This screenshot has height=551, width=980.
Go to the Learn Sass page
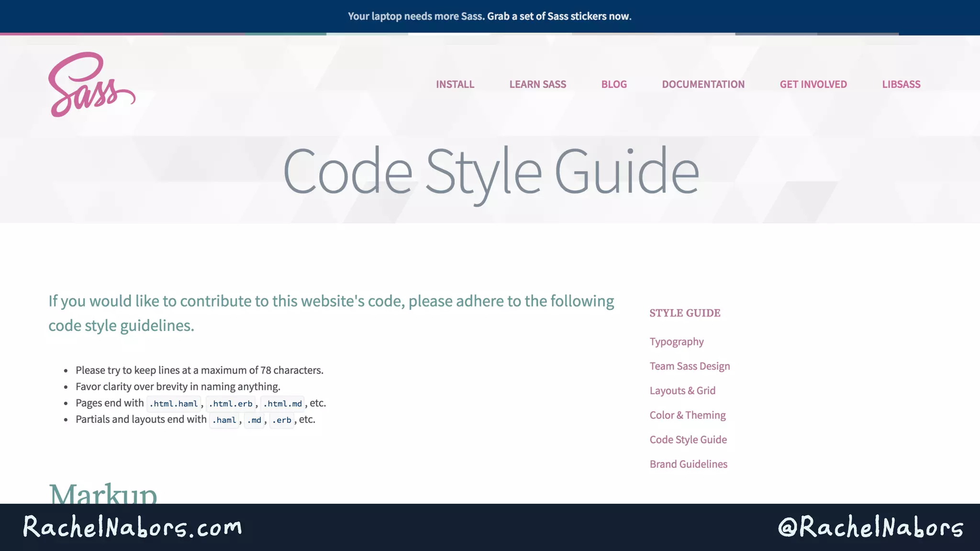pyautogui.click(x=537, y=84)
